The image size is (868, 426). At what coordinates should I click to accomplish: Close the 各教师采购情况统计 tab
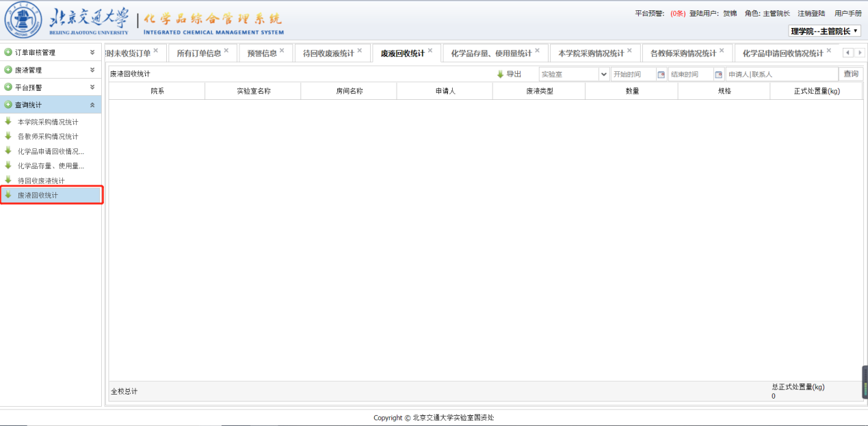click(722, 51)
